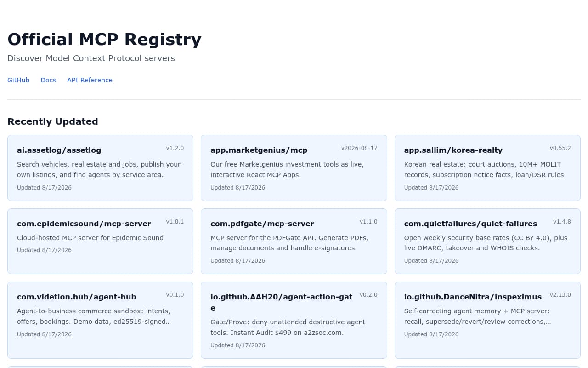Click 'MCP server for the PDFGate API' description
588x368 pixels.
pyautogui.click(x=289, y=243)
